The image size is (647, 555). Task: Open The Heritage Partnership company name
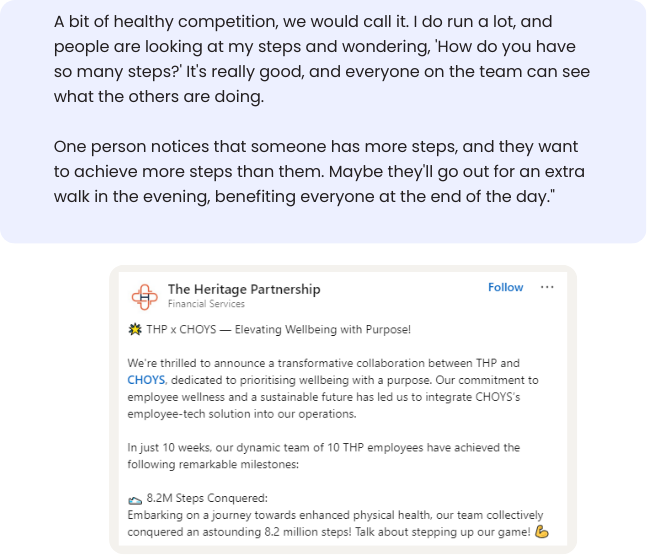point(244,289)
